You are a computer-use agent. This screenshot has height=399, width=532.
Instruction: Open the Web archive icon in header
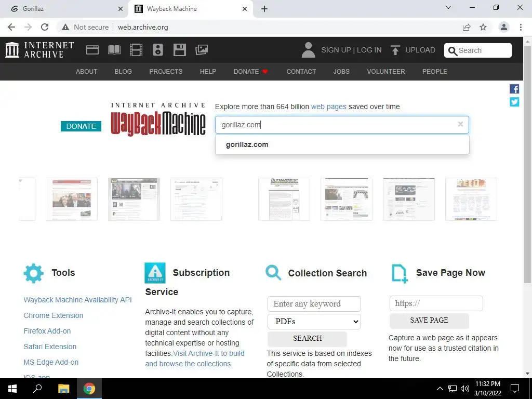click(x=92, y=50)
